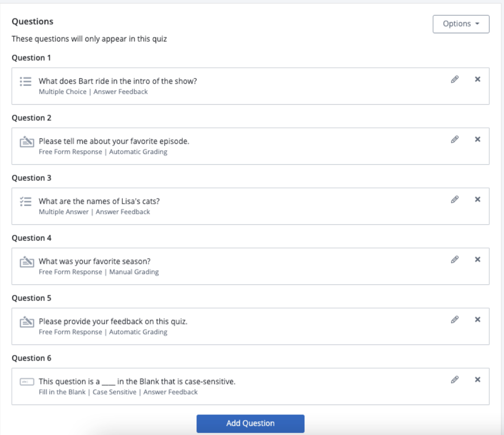Edit Question 1 with pencil icon
Viewport: 504px width, 435px height.
[x=454, y=79]
